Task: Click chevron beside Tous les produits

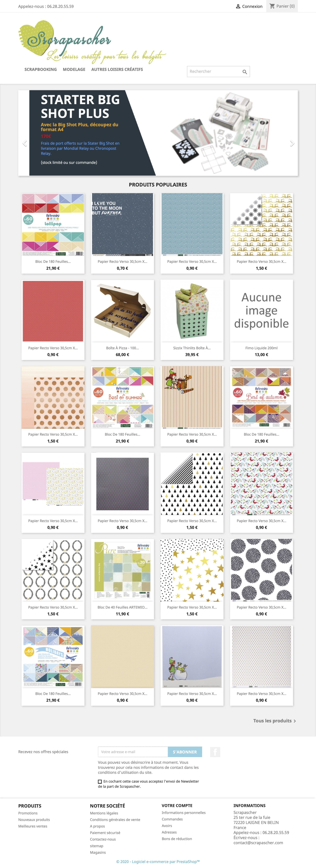Action: (295, 721)
